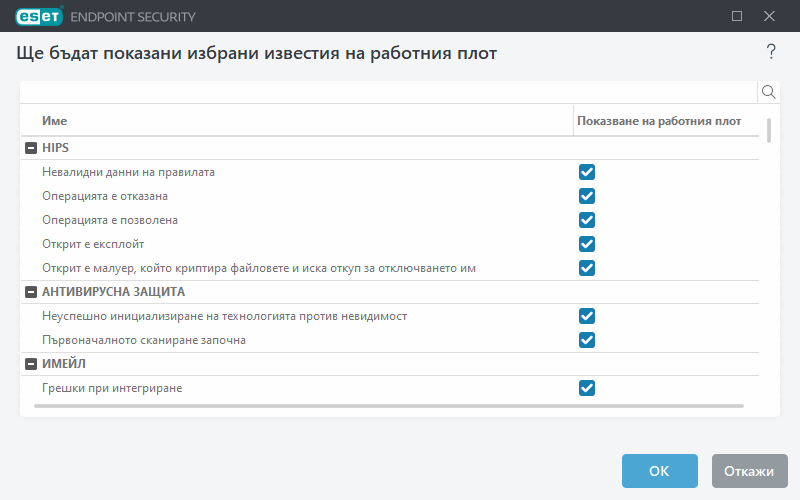Uncheck 'Грешки при интегриране' checkbox
Image resolution: width=800 pixels, height=500 pixels.
pyautogui.click(x=587, y=388)
